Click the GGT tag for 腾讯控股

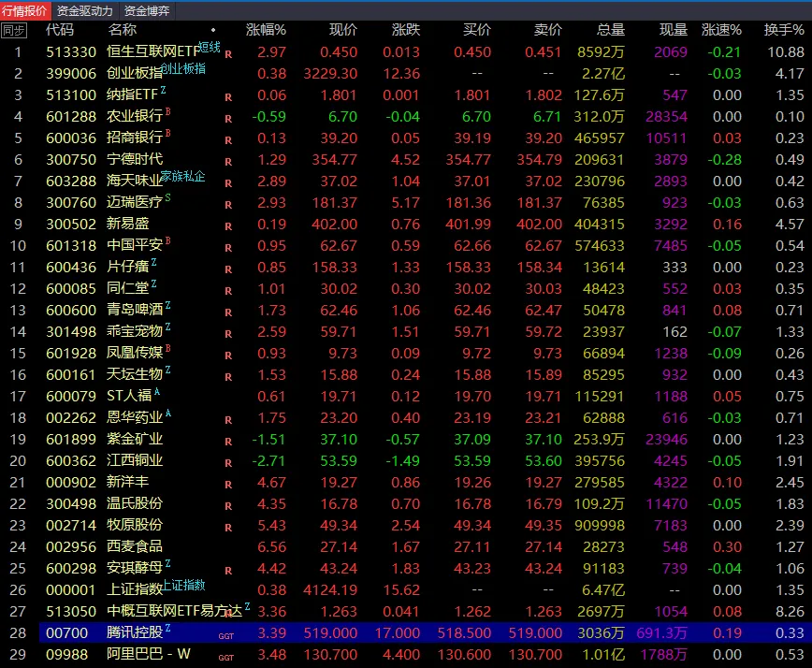point(226,636)
